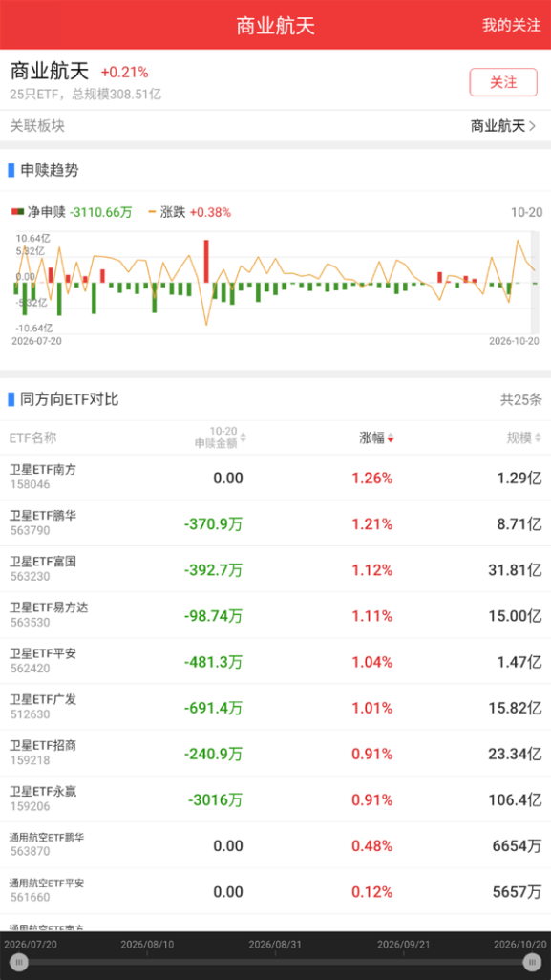Click the tall red bar in chart
551x980 pixels.
[x=206, y=262]
